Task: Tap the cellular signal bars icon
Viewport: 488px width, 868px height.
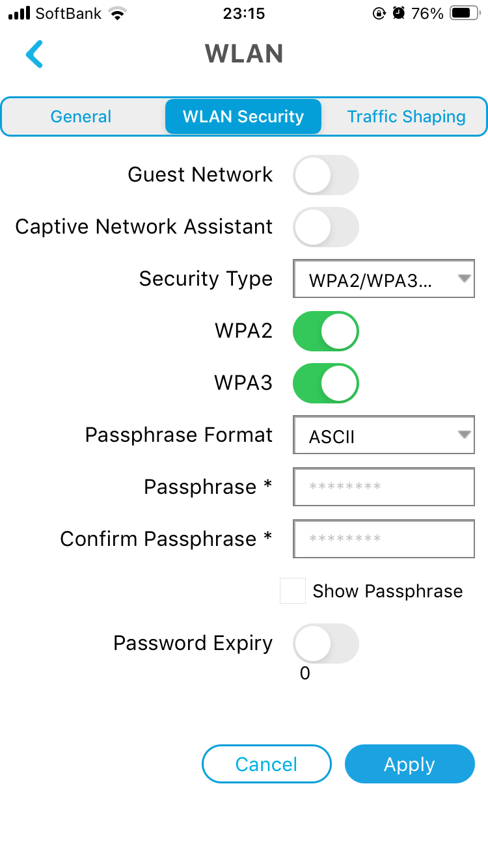Action: [x=20, y=13]
